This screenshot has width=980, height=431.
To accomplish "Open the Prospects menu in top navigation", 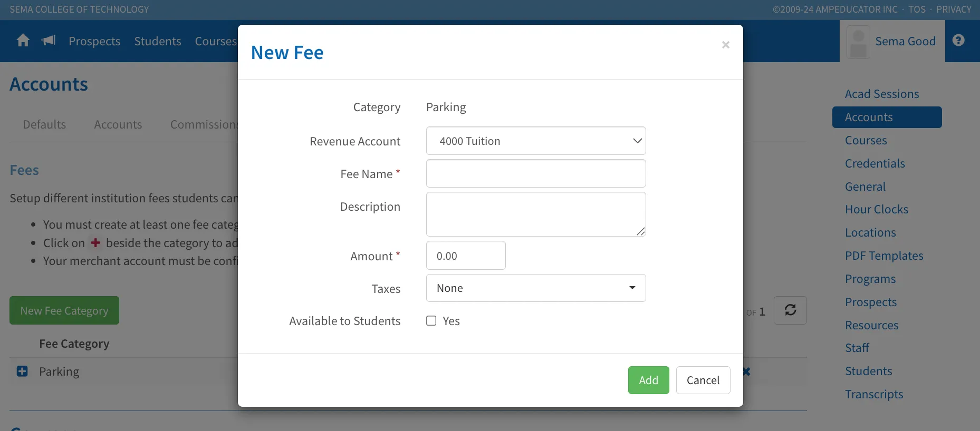I will (x=94, y=41).
